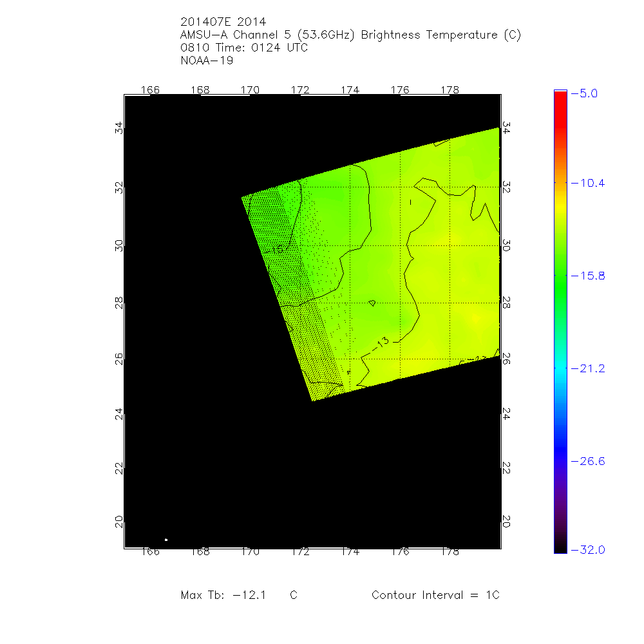Click the small white dot in the map's lower left
Screen dimensions: 644x644
166,540
